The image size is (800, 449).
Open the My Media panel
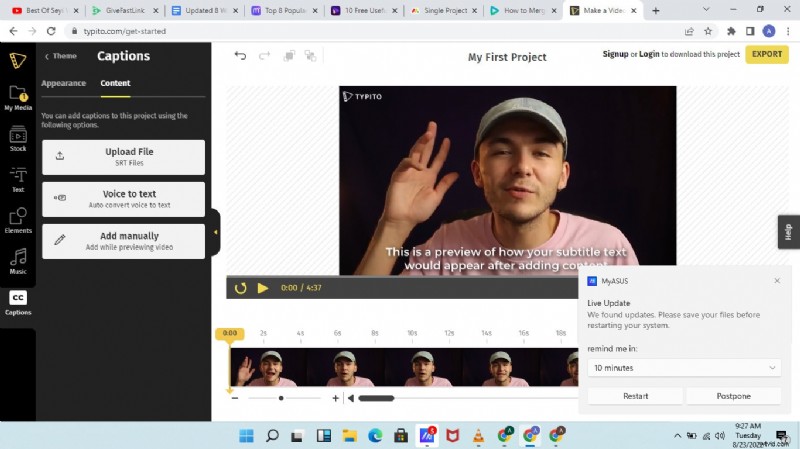click(17, 98)
